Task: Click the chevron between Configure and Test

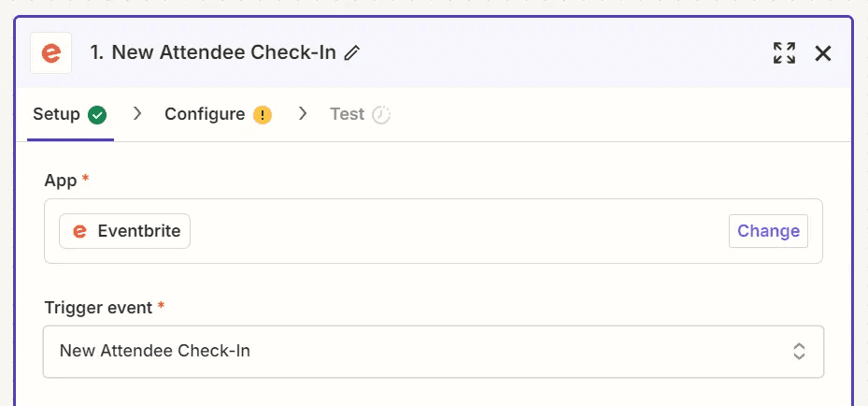Action: 302,114
